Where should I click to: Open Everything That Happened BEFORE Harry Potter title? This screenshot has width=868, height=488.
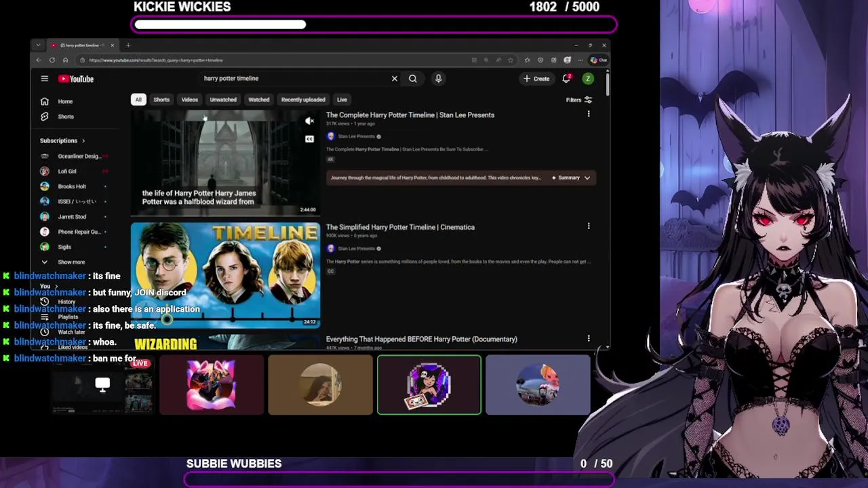[421, 339]
